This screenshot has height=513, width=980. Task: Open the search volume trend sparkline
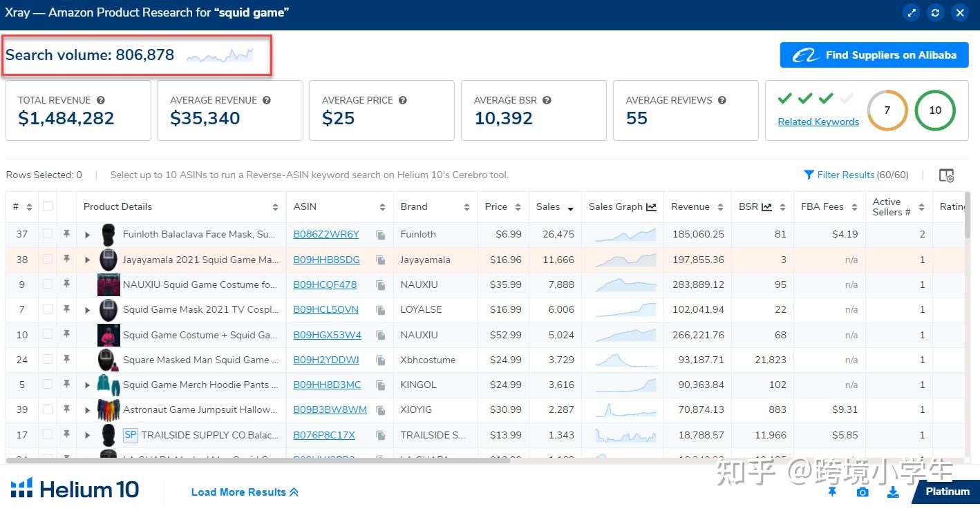220,55
